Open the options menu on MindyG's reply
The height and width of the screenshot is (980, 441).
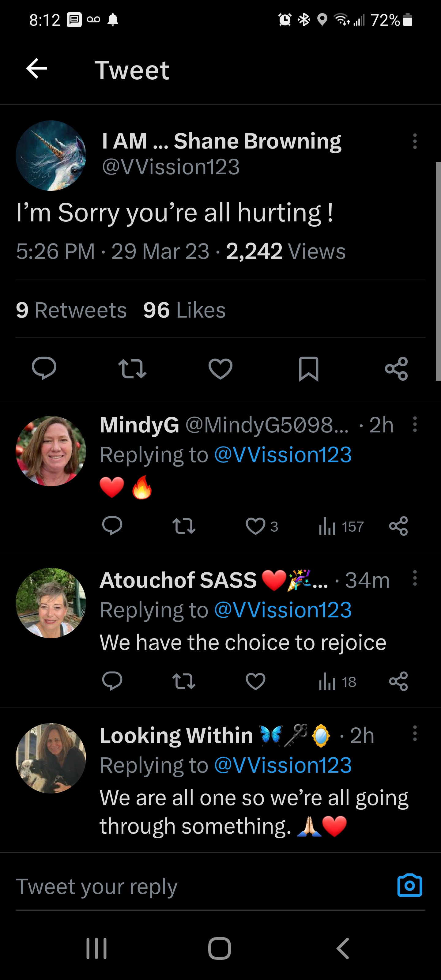tap(415, 424)
